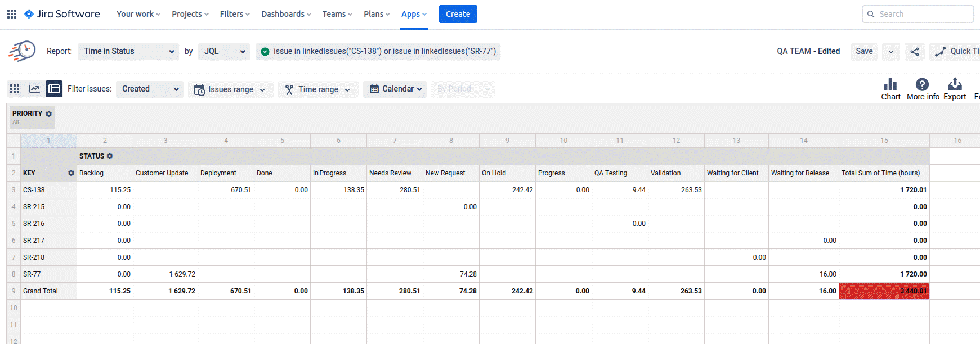Screen dimensions: 980x344
Task: Open STATUS column settings gear
Action: [x=110, y=156]
